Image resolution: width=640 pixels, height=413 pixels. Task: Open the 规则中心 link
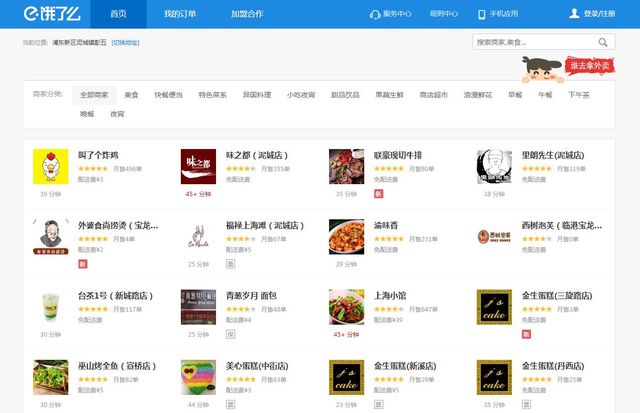click(444, 14)
